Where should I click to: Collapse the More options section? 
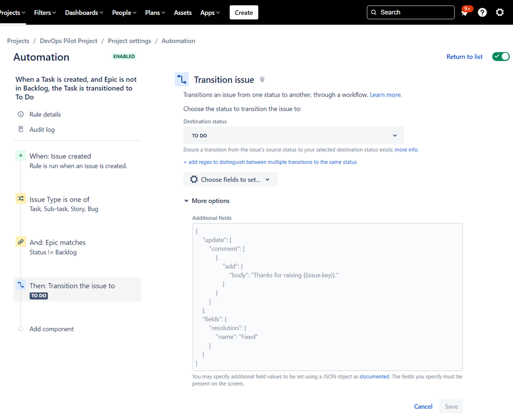coord(207,201)
